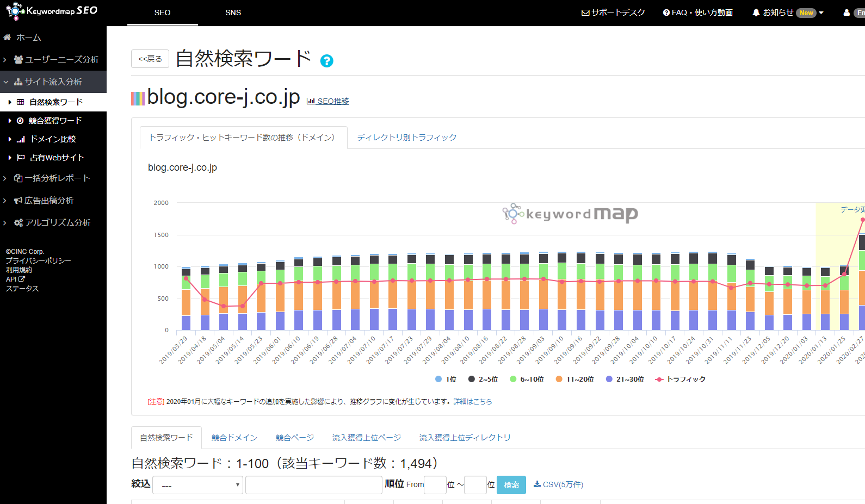The height and width of the screenshot is (504, 865).
Task: Click the Keywordmap SEO logo
Action: click(52, 11)
